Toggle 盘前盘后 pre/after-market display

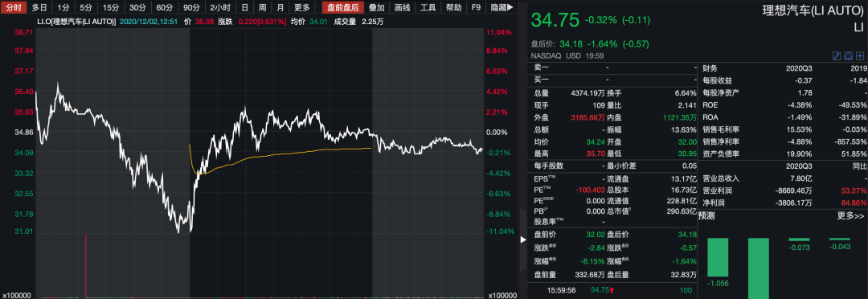[x=343, y=7]
